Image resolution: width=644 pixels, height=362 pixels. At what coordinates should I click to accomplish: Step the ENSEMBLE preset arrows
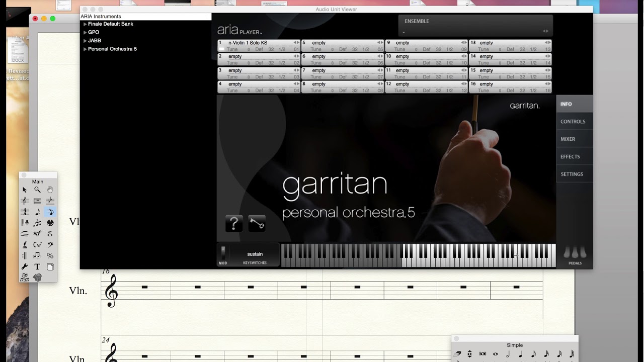(546, 31)
